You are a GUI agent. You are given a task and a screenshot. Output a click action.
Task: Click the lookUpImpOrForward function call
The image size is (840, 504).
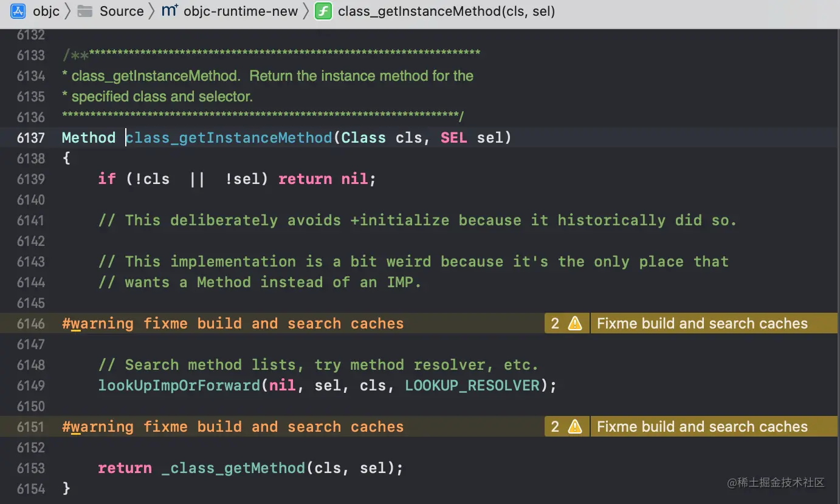(179, 386)
